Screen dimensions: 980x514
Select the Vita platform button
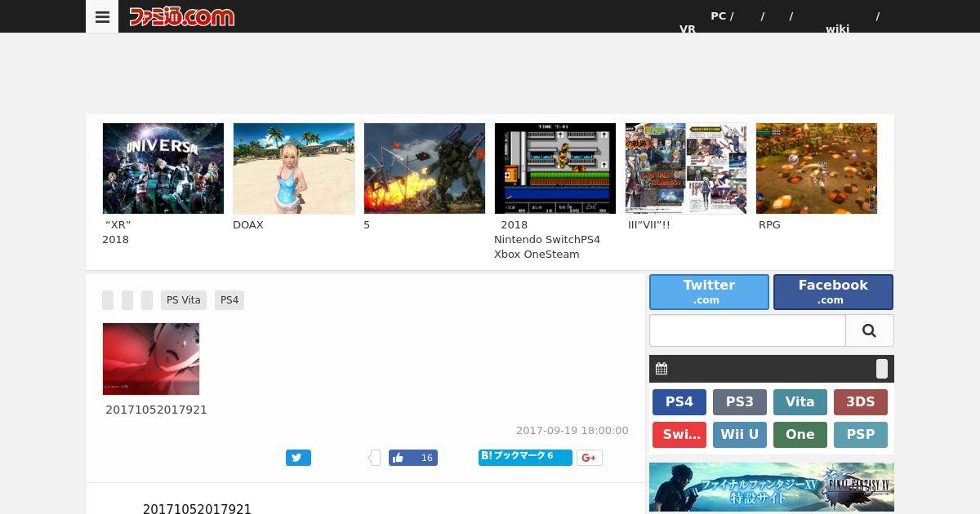pos(800,402)
